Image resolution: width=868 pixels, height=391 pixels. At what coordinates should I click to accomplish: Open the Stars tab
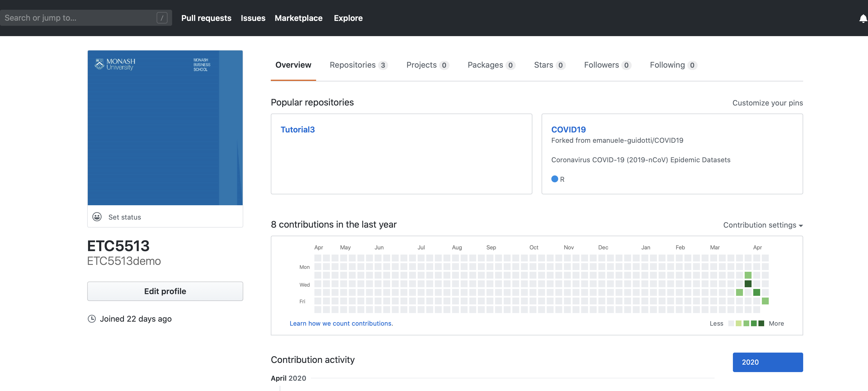pos(549,65)
